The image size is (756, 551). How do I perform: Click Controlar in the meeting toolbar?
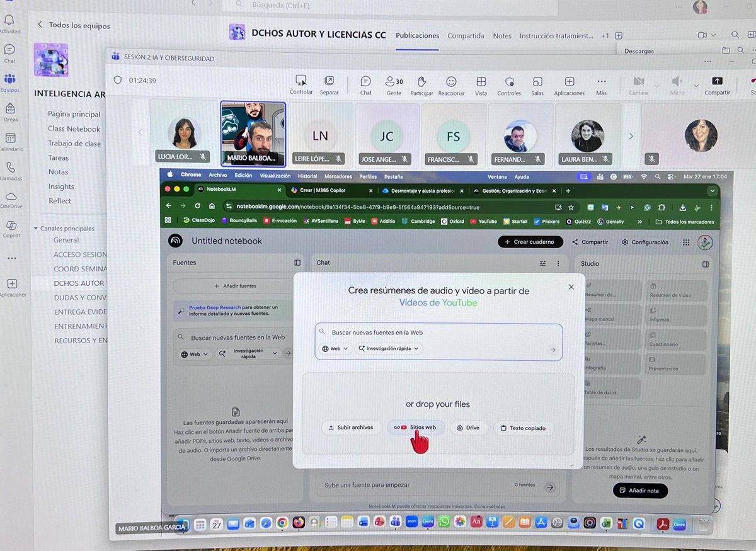point(301,85)
